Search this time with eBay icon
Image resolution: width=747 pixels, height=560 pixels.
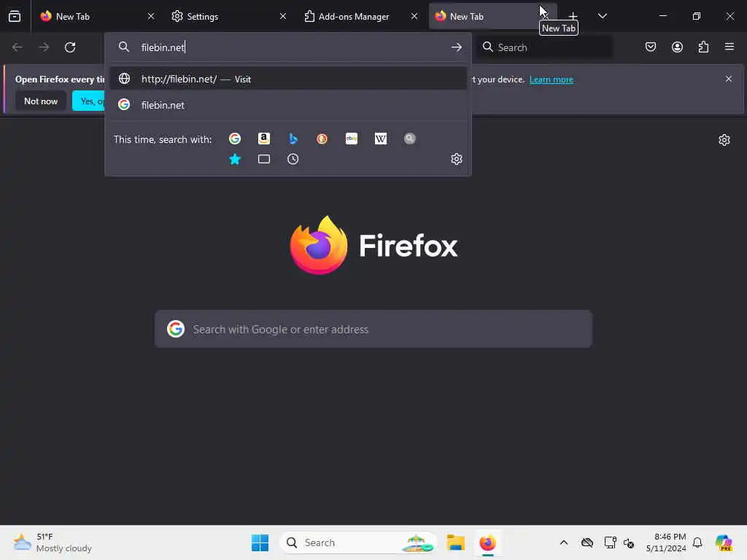[x=352, y=139]
